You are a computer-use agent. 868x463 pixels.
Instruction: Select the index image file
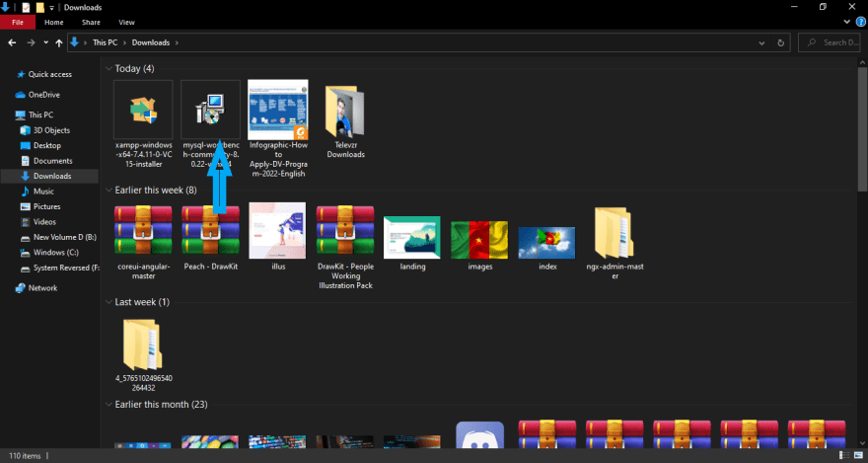click(546, 243)
